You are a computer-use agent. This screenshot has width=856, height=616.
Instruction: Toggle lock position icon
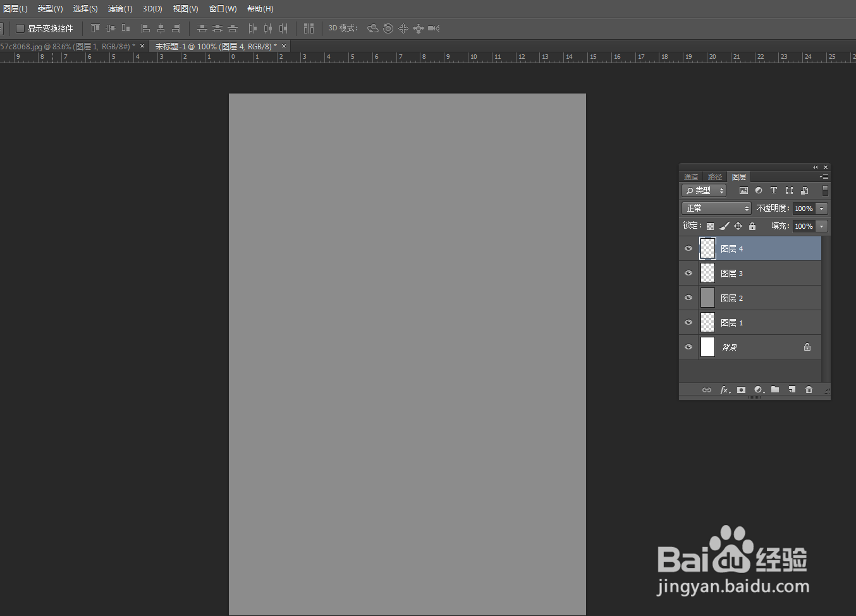[738, 226]
